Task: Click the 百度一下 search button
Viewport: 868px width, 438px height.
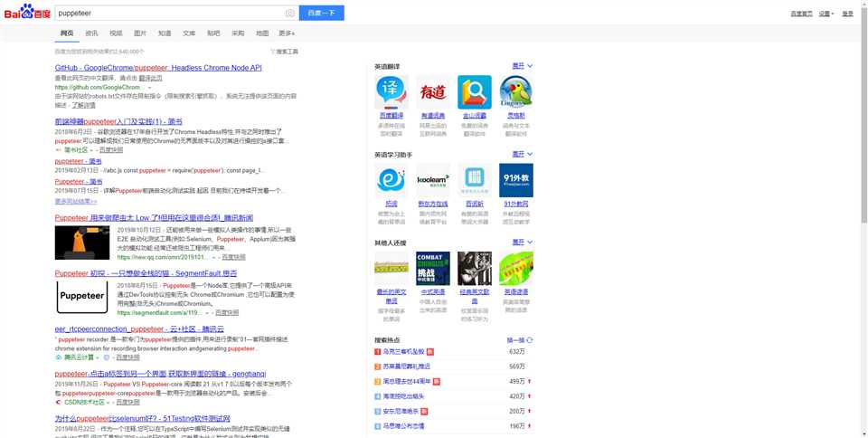Action: pyautogui.click(x=322, y=13)
